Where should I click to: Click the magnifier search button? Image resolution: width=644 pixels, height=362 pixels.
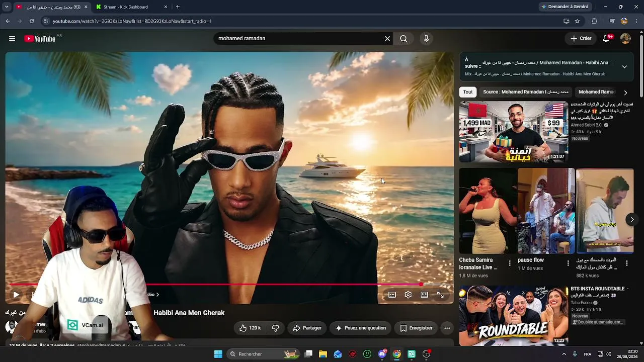(404, 39)
